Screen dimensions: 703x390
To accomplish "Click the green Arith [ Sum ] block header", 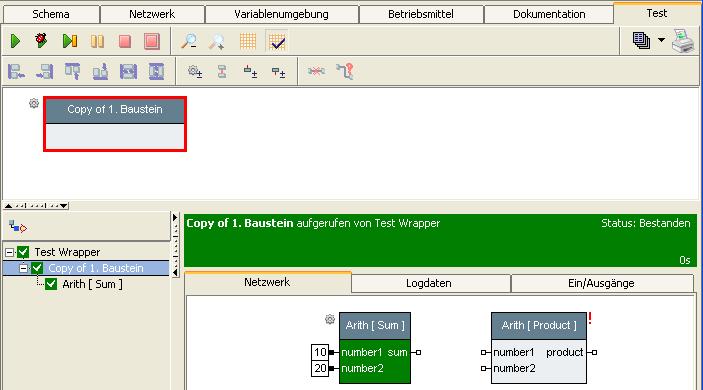I will (375, 325).
